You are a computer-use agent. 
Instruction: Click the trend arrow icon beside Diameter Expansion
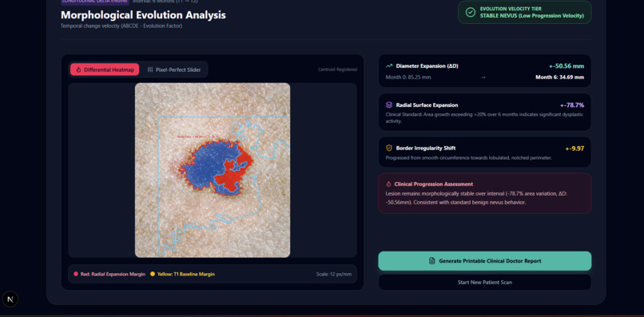[x=388, y=65]
